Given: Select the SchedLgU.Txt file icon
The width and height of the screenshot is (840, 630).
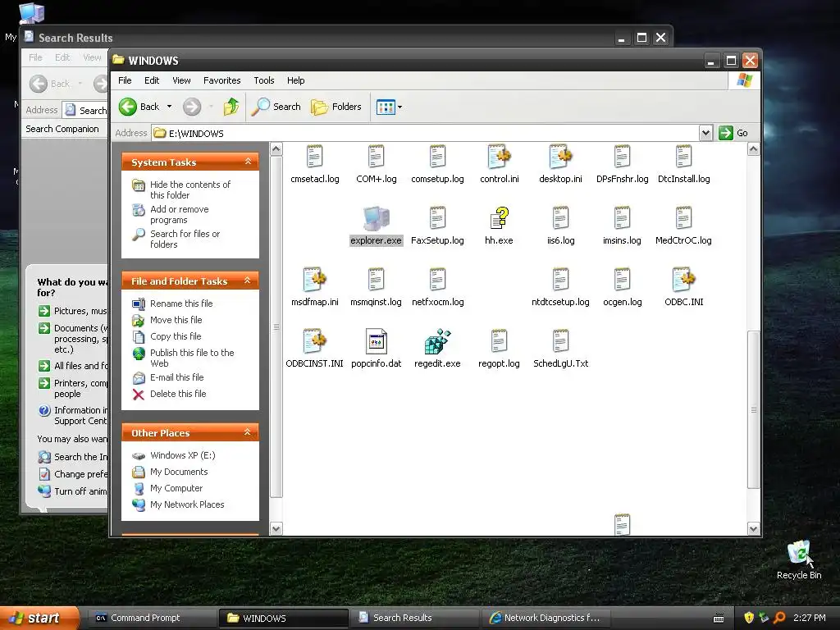Looking at the screenshot, I should coord(561,341).
